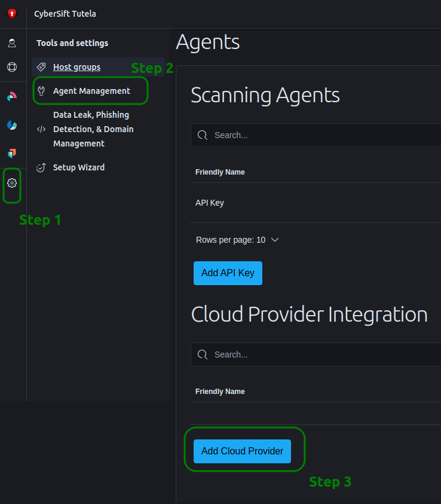Click the Add Cloud Provider button

click(242, 451)
